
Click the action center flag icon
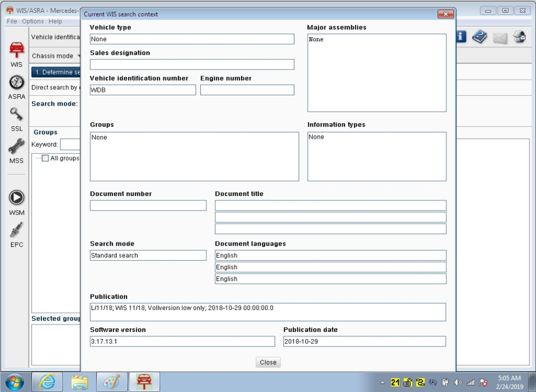click(x=483, y=382)
